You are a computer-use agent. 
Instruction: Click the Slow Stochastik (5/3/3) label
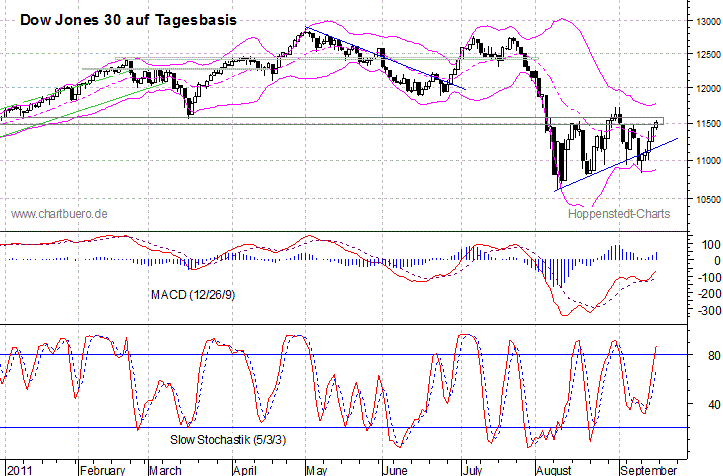coord(228,440)
